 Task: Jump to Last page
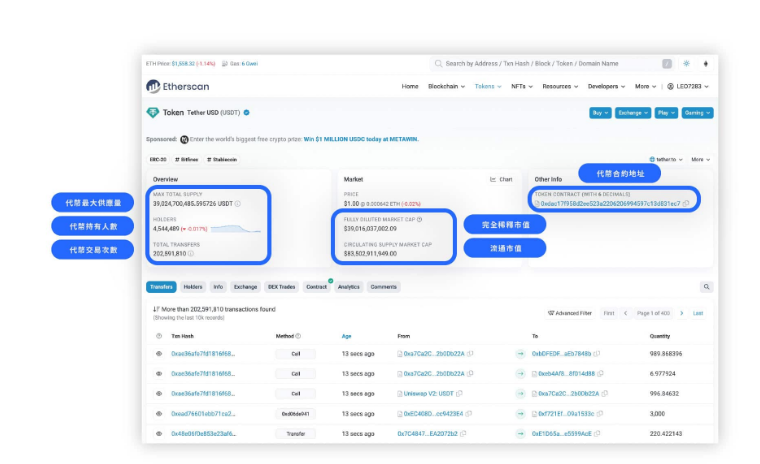tap(697, 313)
